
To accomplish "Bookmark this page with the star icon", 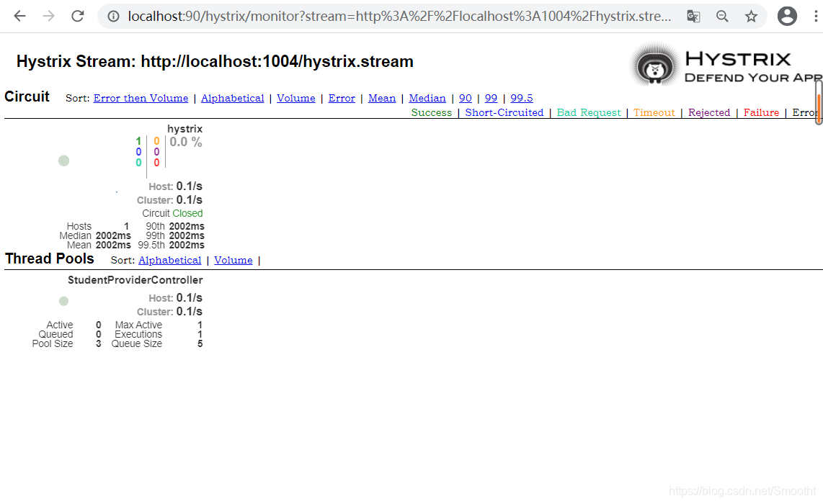I will click(751, 17).
